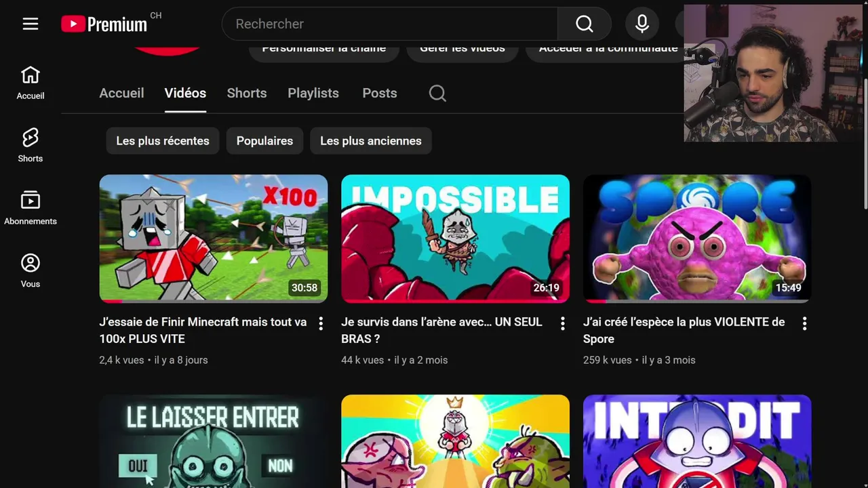Open Abonnements in the sidebar
Viewport: 868px width, 488px height.
pos(31,209)
